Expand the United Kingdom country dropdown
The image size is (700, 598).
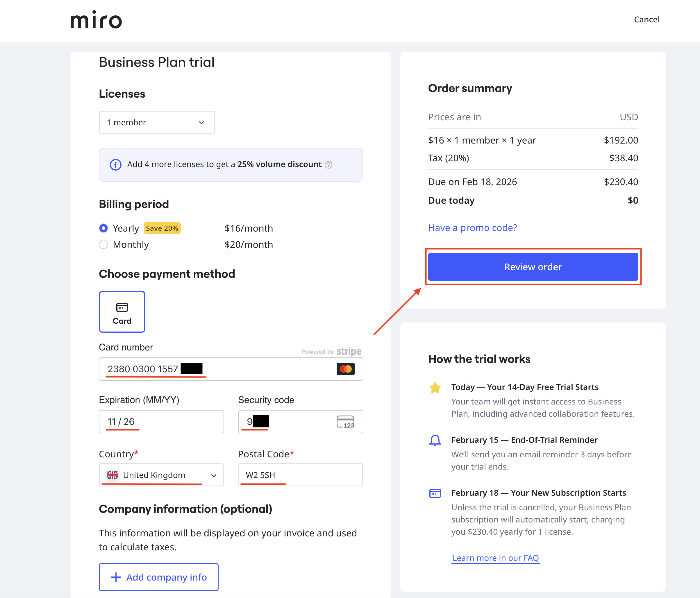click(161, 475)
